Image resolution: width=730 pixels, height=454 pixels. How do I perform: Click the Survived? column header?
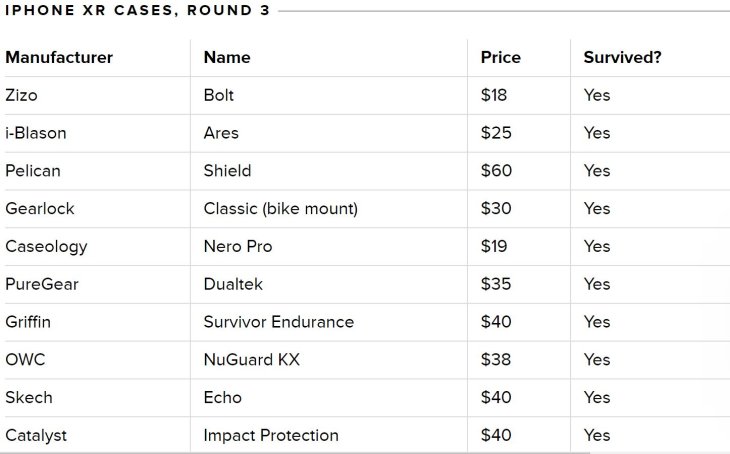pyautogui.click(x=622, y=57)
